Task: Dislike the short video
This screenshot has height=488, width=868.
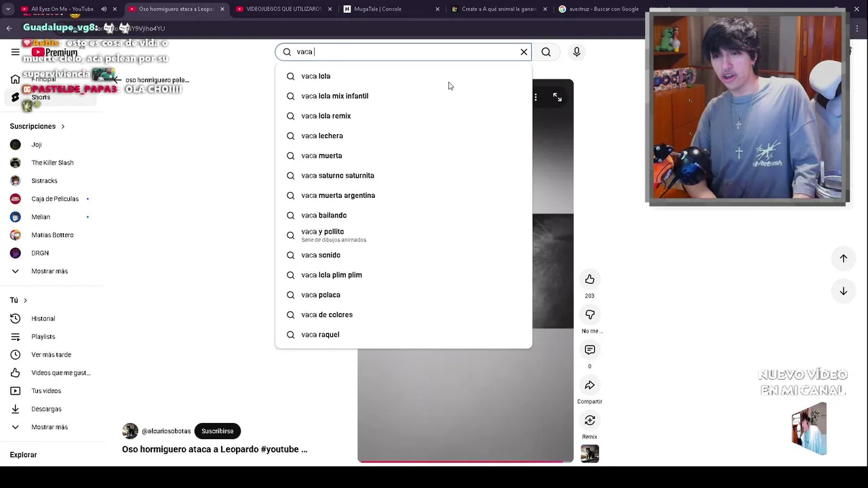Action: point(589,314)
